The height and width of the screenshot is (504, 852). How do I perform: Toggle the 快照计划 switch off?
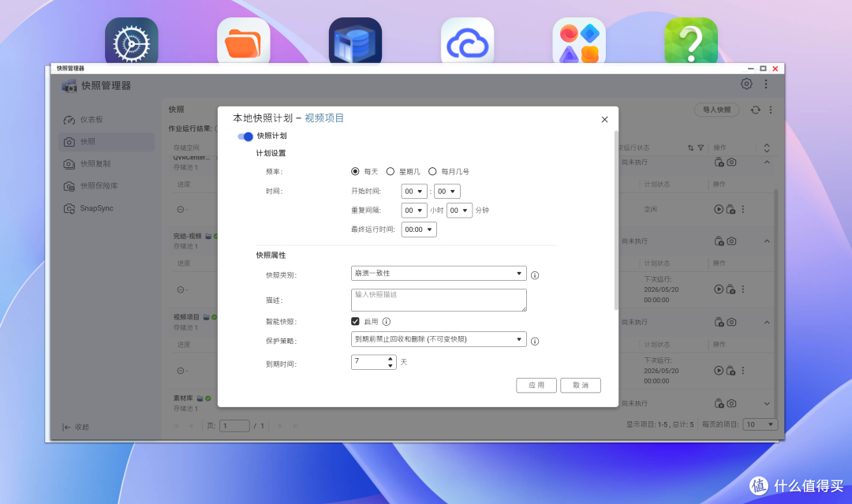(245, 136)
